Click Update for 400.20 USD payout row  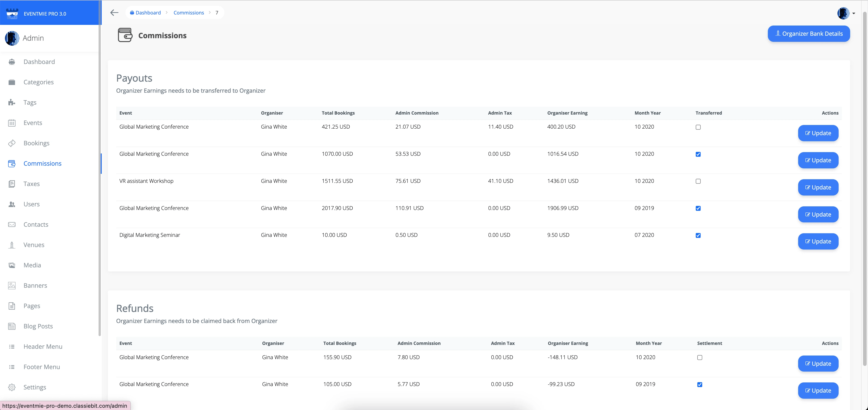[818, 133]
